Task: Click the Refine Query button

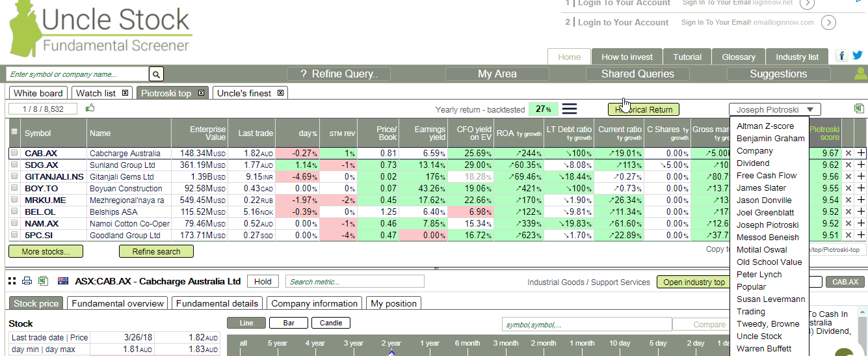Action: pyautogui.click(x=338, y=74)
